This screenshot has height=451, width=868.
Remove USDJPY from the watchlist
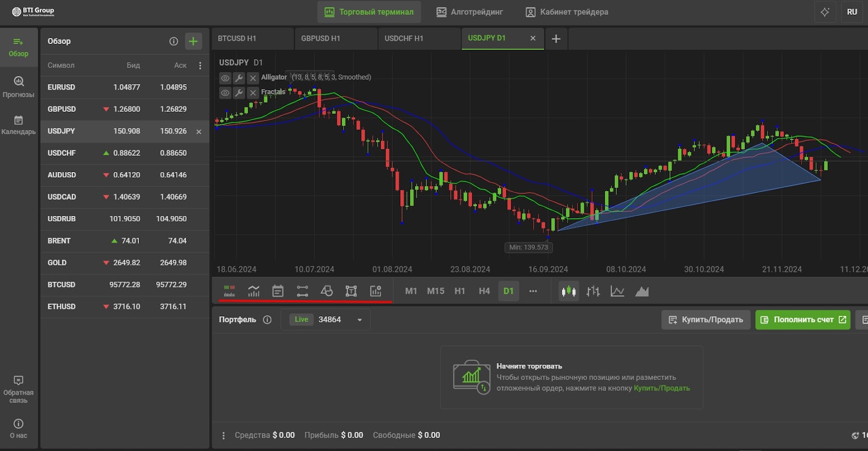tap(199, 132)
